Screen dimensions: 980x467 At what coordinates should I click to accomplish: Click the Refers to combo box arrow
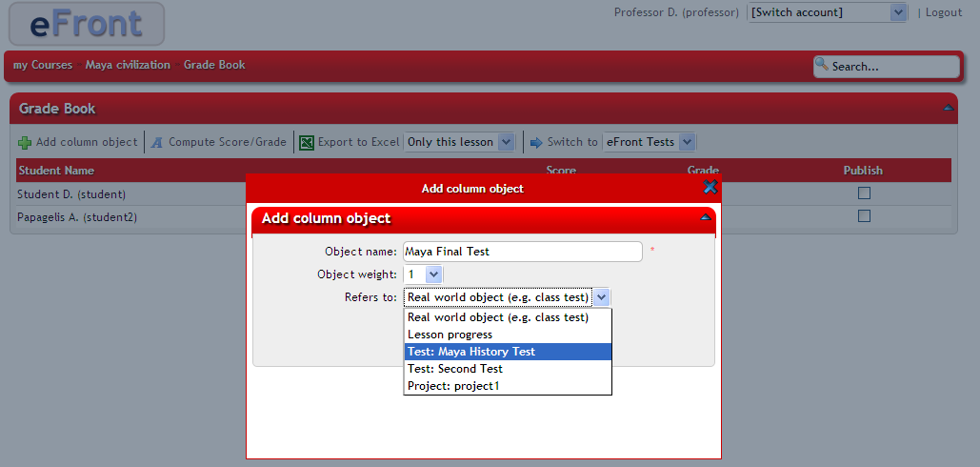(601, 297)
